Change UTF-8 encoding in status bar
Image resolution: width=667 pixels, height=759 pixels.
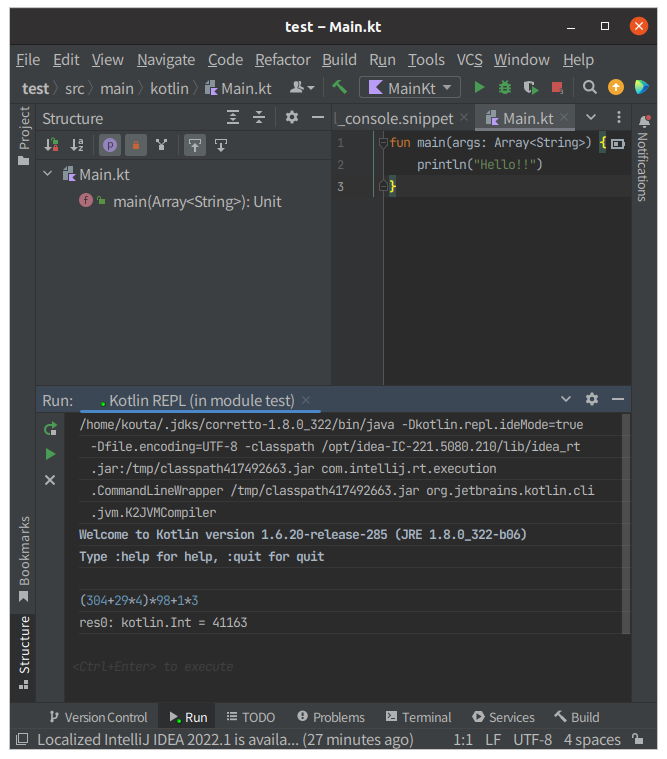(x=532, y=740)
